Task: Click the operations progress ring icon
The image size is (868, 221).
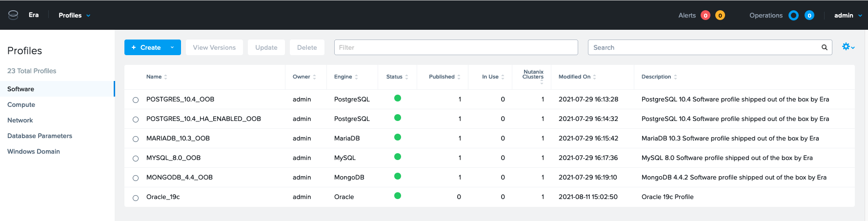Action: click(793, 16)
